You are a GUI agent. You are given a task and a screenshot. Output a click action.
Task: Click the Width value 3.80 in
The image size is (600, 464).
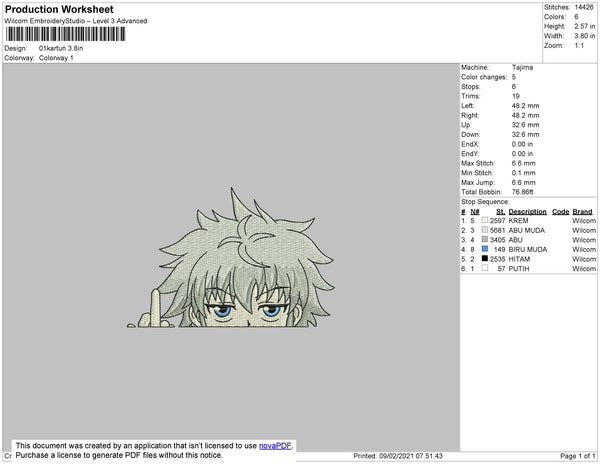(585, 36)
